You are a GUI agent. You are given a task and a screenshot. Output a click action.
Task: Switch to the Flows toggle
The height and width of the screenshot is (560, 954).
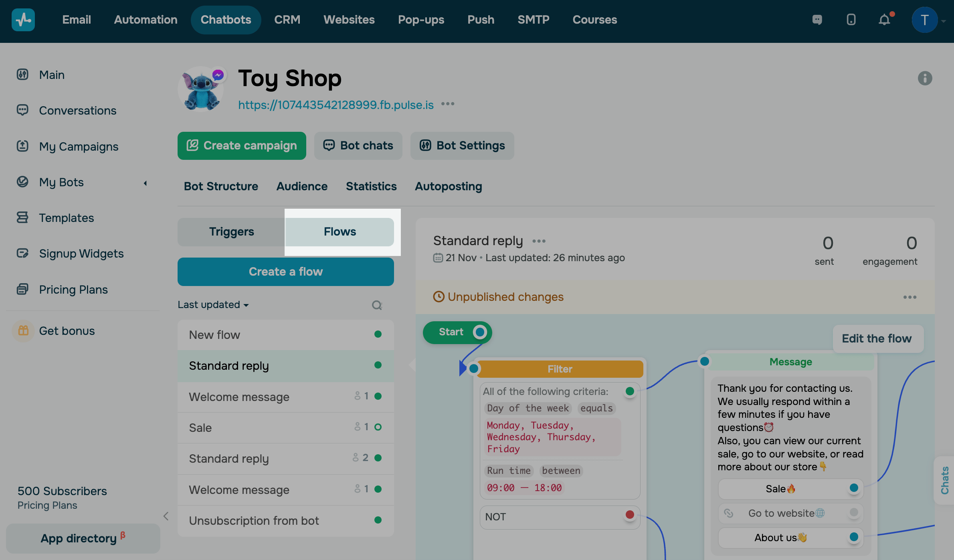340,232
